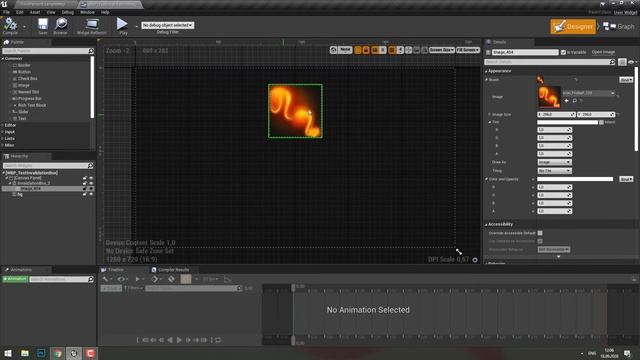Click the Details property matrix icon

pos(622,62)
